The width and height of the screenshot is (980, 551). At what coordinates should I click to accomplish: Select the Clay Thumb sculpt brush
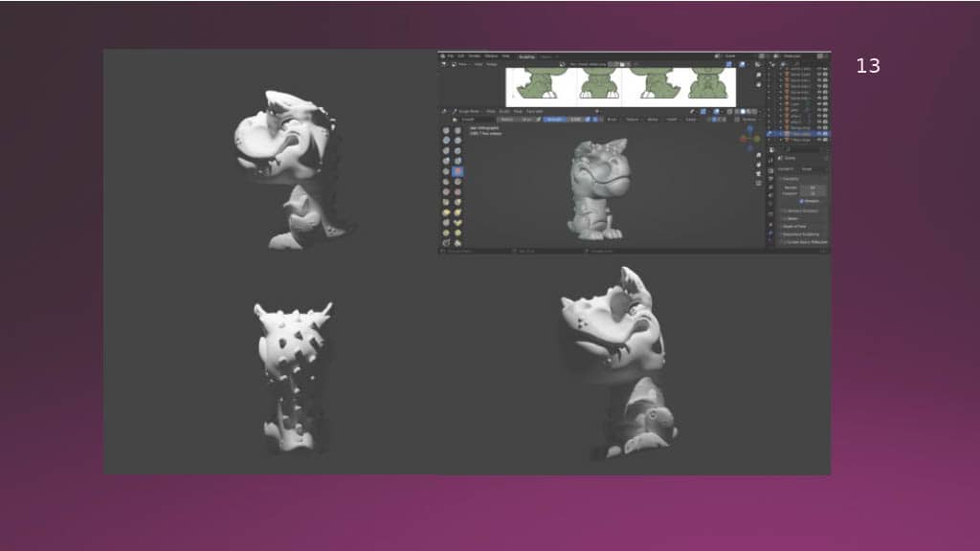[x=446, y=150]
